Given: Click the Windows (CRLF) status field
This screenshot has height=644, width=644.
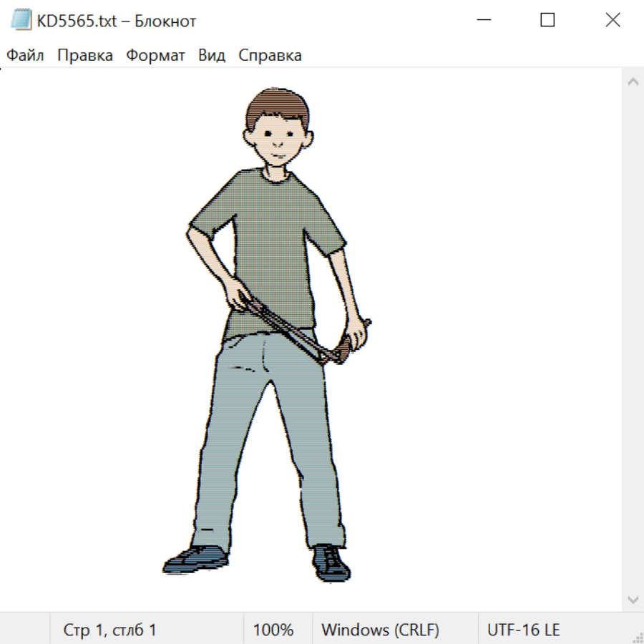Looking at the screenshot, I should point(380,630).
